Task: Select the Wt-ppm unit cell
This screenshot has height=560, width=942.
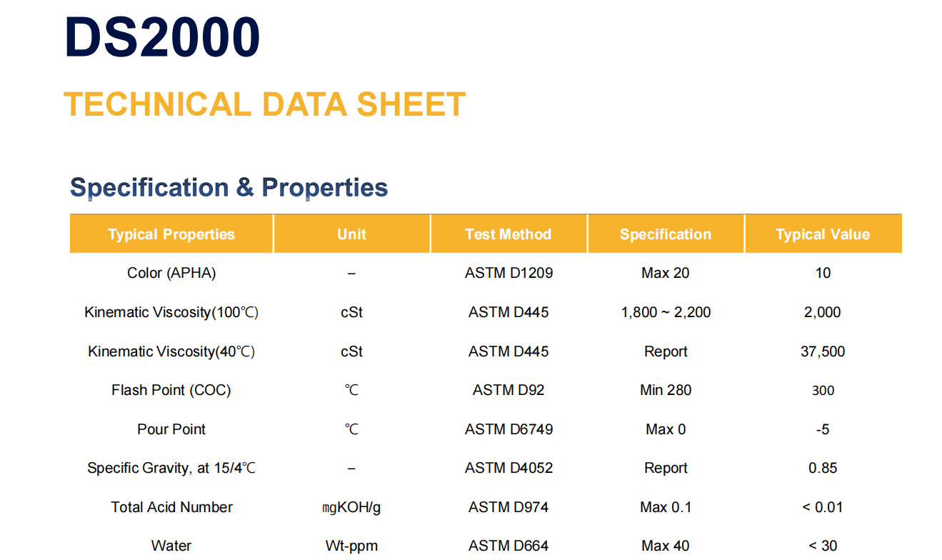Action: (x=351, y=546)
